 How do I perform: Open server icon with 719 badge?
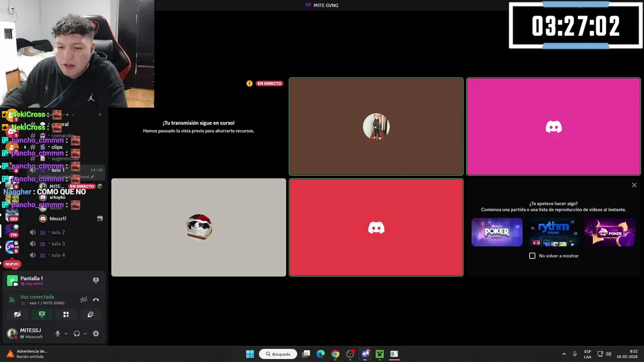[x=12, y=231]
